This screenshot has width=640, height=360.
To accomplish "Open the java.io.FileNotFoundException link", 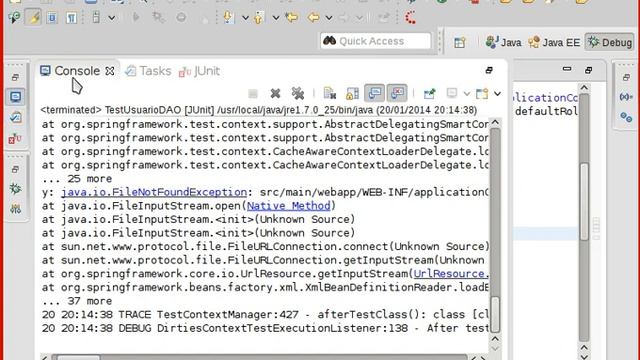I will pos(154,192).
